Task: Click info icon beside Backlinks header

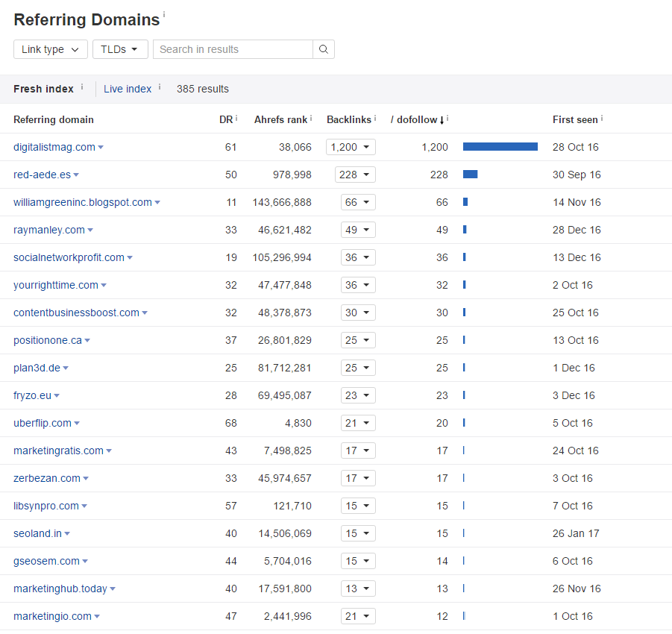Action: (375, 118)
